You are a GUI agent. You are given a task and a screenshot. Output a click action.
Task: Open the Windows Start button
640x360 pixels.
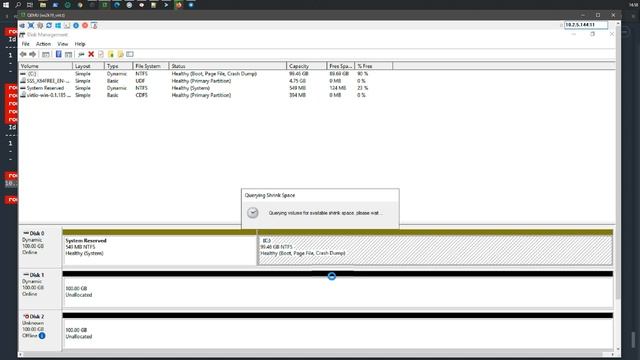tap(6, 5)
